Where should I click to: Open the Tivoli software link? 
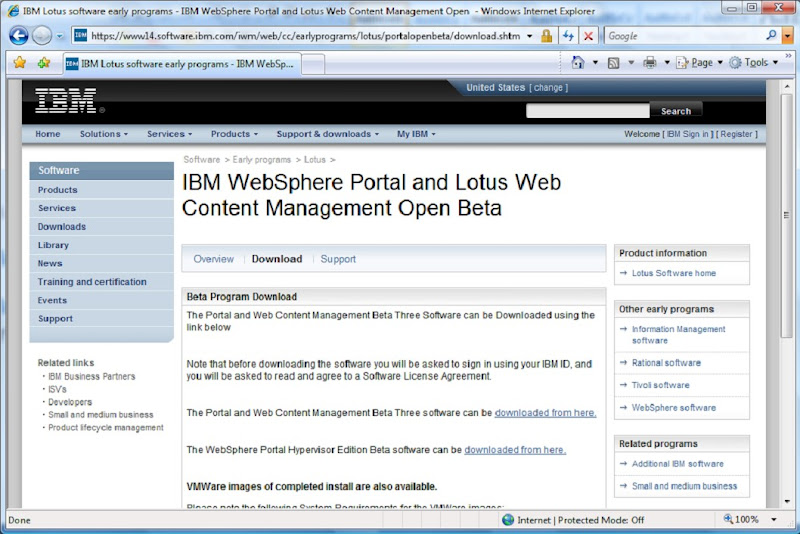click(660, 385)
